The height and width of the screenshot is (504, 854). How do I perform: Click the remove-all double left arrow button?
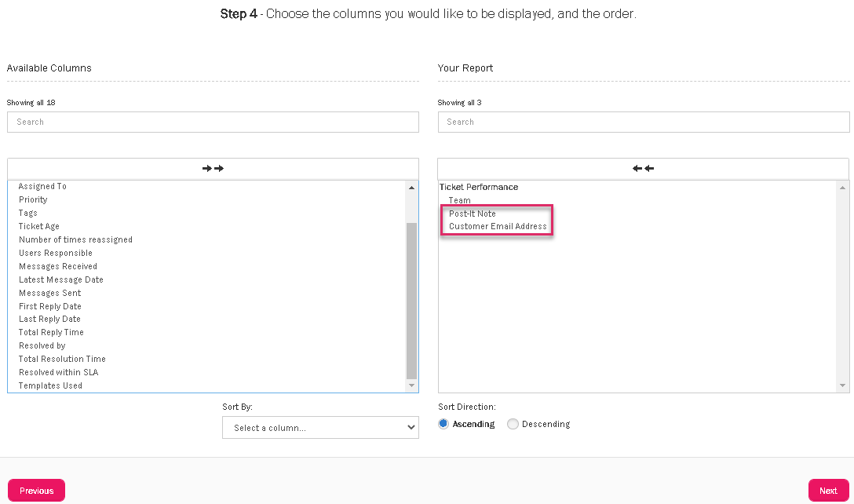tap(643, 169)
